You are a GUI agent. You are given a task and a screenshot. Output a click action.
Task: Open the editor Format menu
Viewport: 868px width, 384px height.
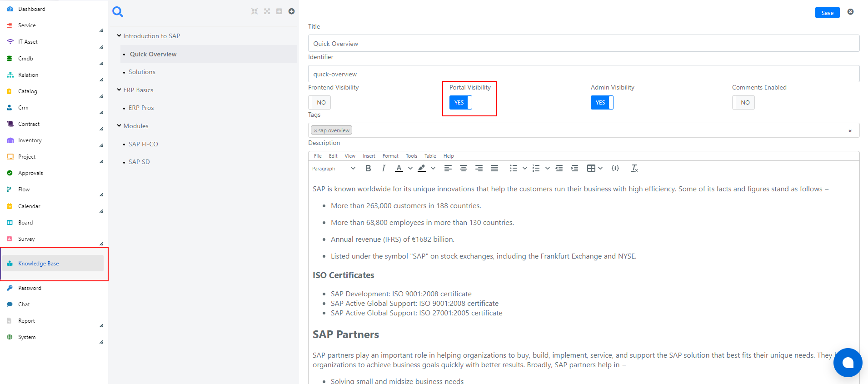pos(390,156)
